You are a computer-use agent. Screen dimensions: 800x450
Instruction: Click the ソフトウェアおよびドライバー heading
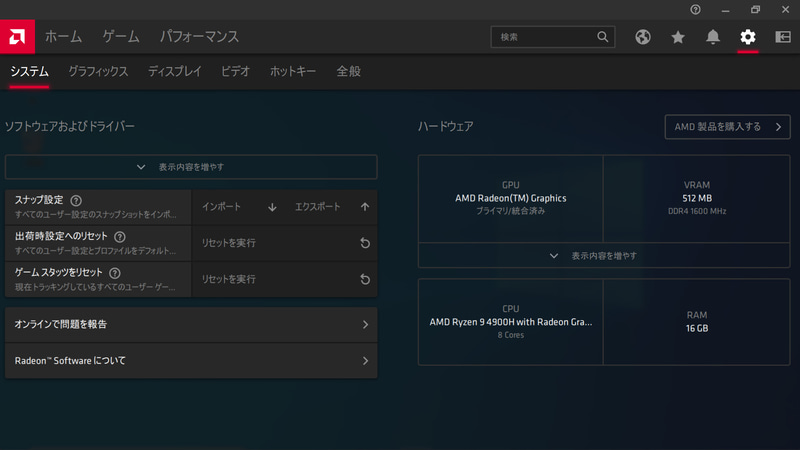tap(70, 127)
